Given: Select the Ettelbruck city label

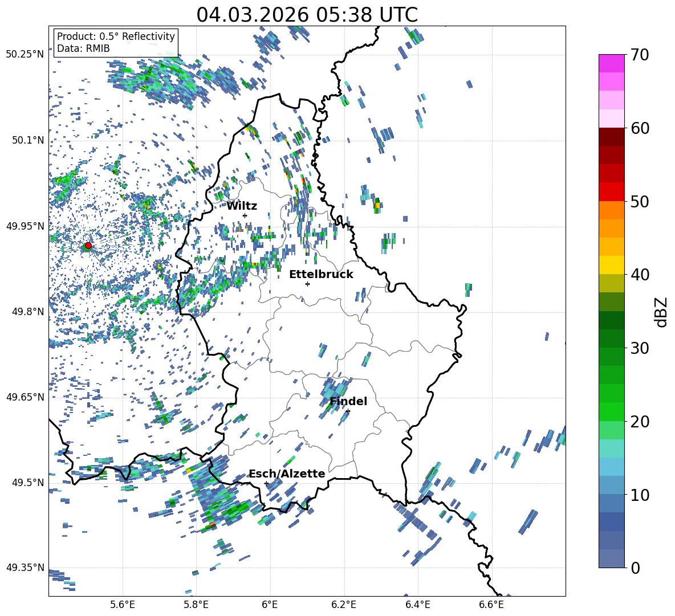Looking at the screenshot, I should point(321,274).
